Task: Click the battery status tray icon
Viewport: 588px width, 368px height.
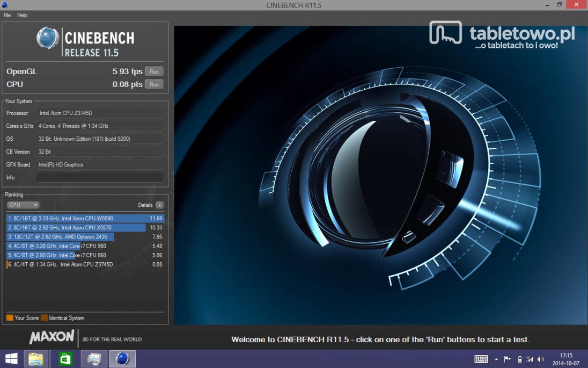Action: pos(520,359)
